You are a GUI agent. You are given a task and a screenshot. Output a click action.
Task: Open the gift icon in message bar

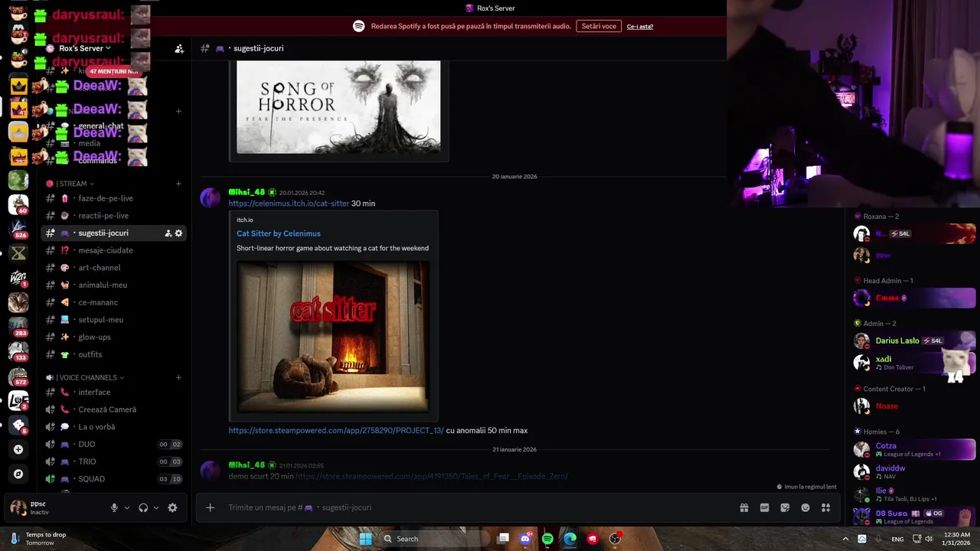(x=743, y=507)
